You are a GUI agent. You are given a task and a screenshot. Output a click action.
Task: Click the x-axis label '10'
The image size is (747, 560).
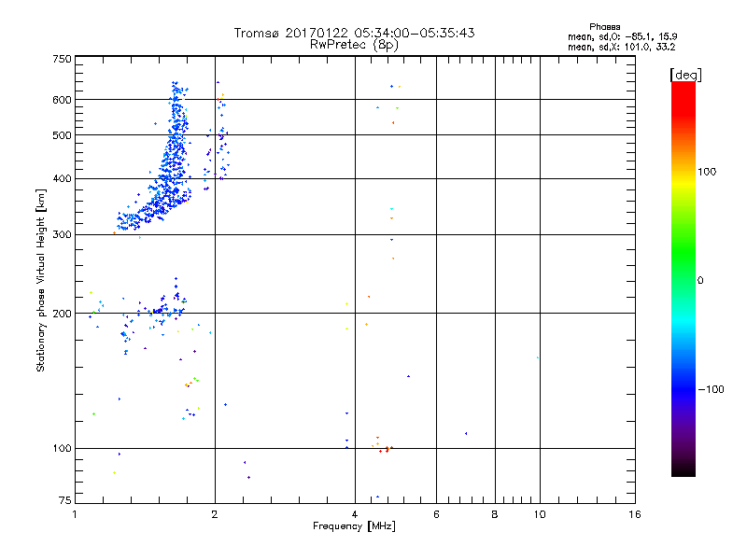pos(540,514)
